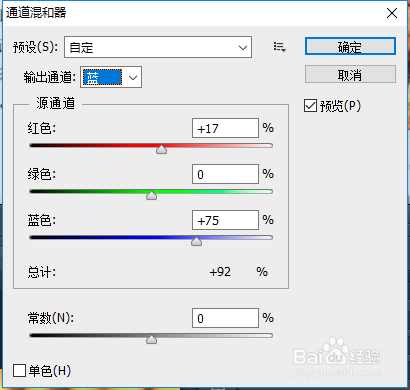Focus the 蓝色 percentage field showing +75
This screenshot has width=410, height=390.
(x=225, y=220)
